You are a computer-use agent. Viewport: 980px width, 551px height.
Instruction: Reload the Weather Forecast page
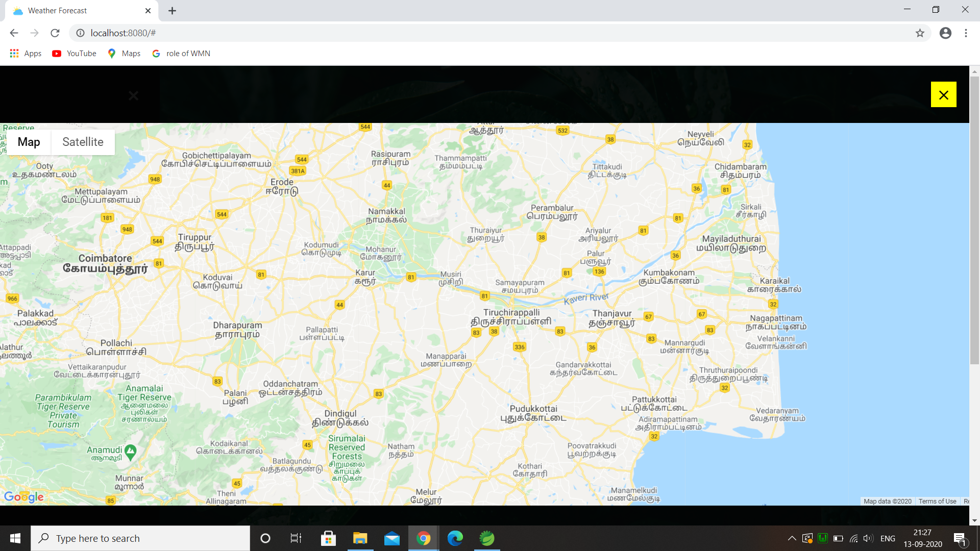(55, 33)
